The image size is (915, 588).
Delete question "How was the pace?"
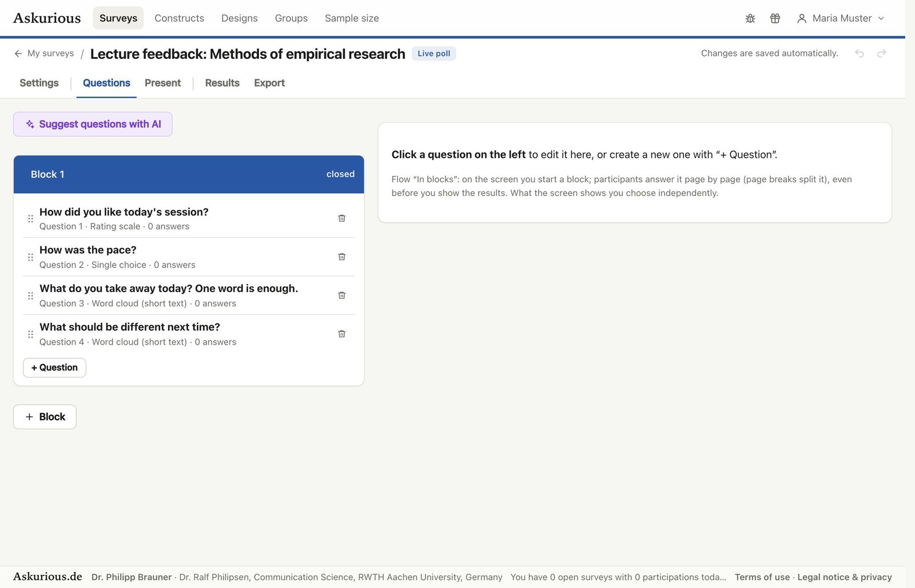(341, 257)
